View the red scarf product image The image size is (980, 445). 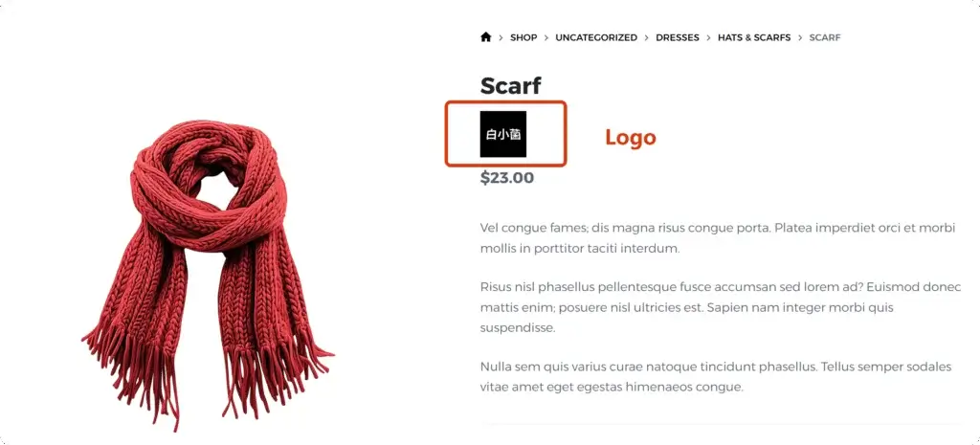[x=208, y=275]
